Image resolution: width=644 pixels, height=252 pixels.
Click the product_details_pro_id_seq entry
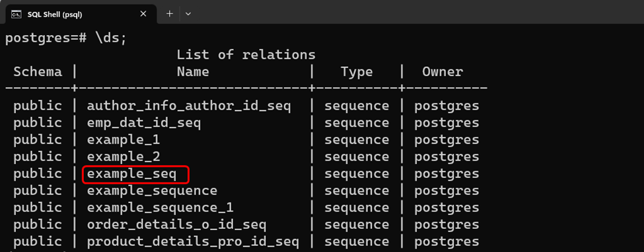click(x=193, y=241)
